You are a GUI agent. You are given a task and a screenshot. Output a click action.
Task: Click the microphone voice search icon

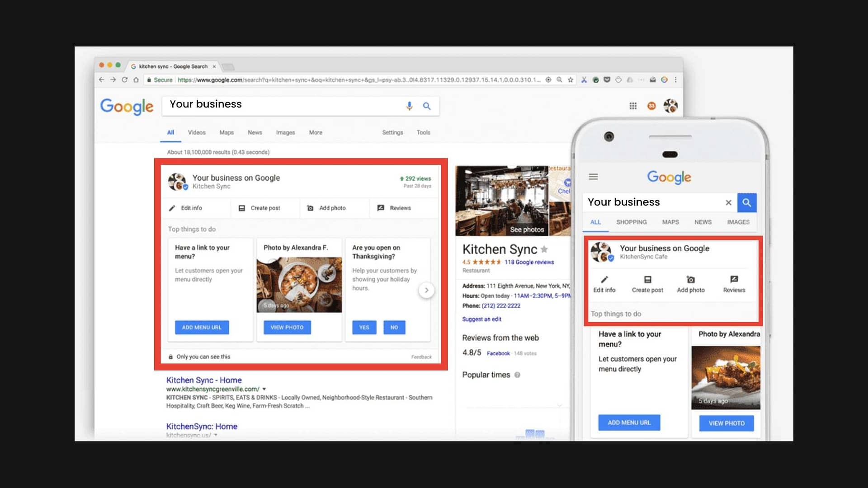tap(409, 106)
